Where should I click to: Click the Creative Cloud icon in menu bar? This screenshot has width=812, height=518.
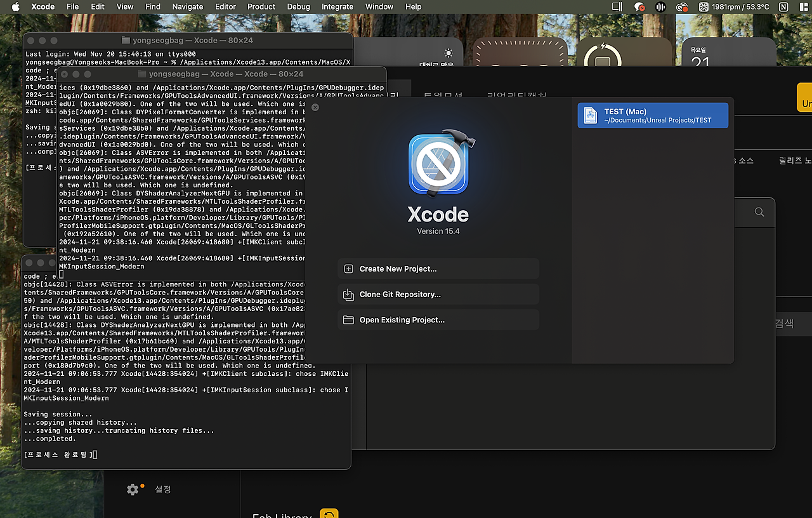682,7
